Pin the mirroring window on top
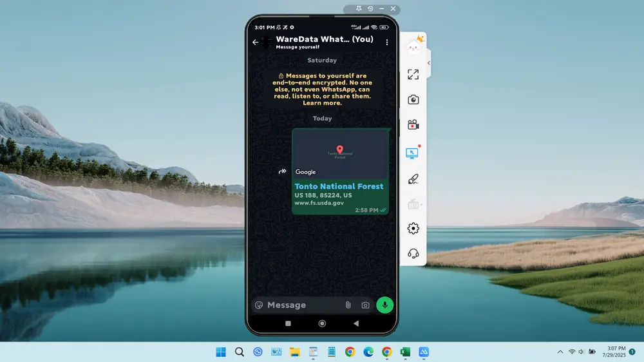The width and height of the screenshot is (644, 362). [x=359, y=8]
